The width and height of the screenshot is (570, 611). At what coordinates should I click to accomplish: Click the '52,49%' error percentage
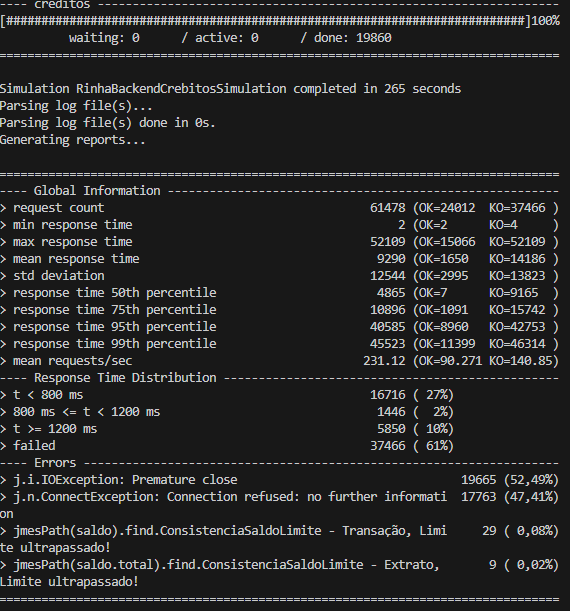(531, 480)
